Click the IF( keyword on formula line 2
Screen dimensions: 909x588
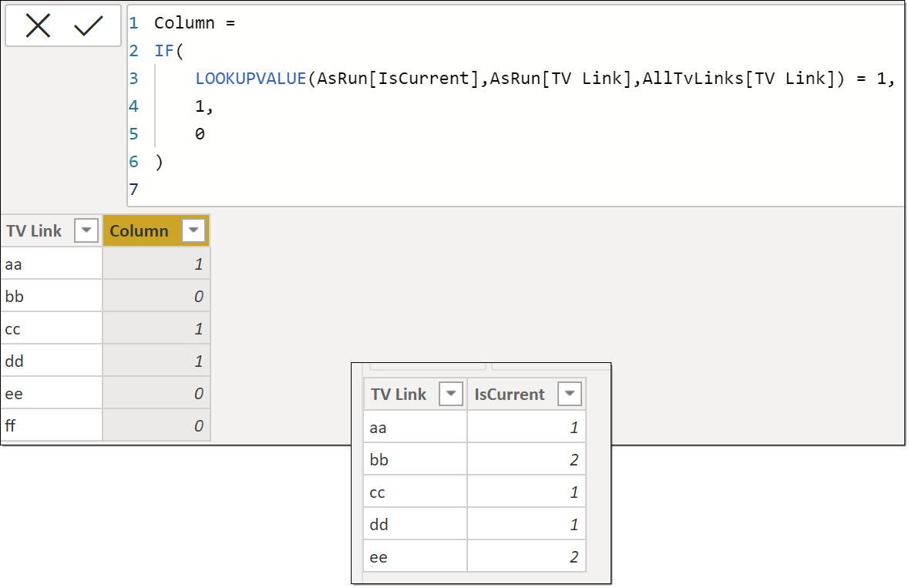(169, 51)
